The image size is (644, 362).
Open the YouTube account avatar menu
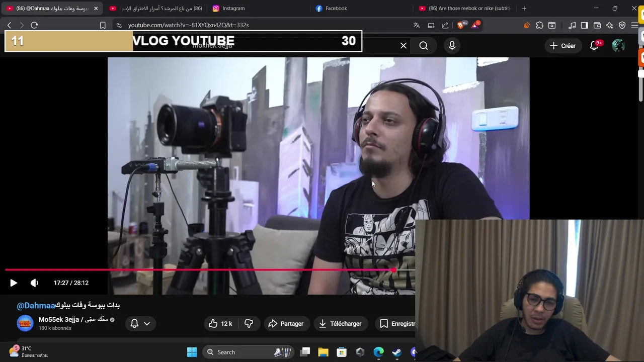tap(618, 46)
